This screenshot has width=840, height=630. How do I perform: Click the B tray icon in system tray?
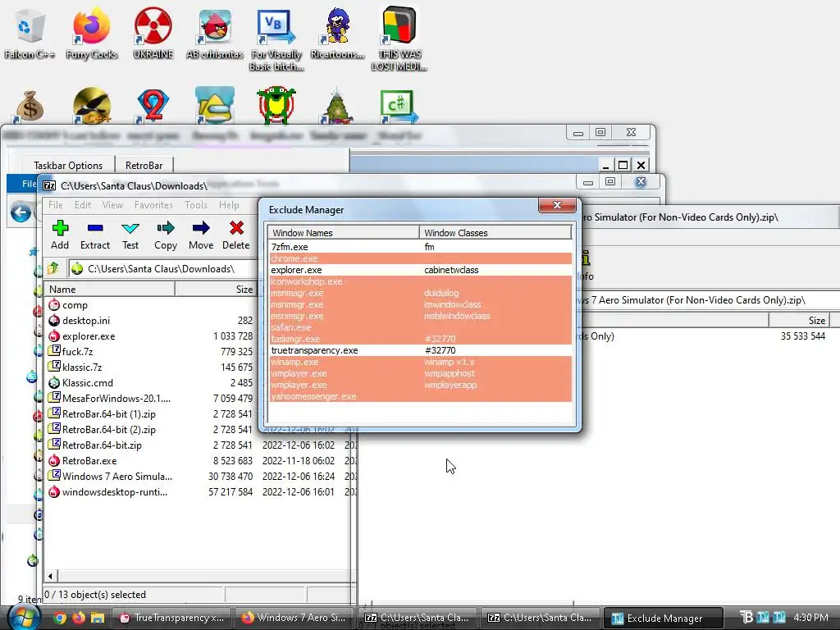(x=746, y=617)
